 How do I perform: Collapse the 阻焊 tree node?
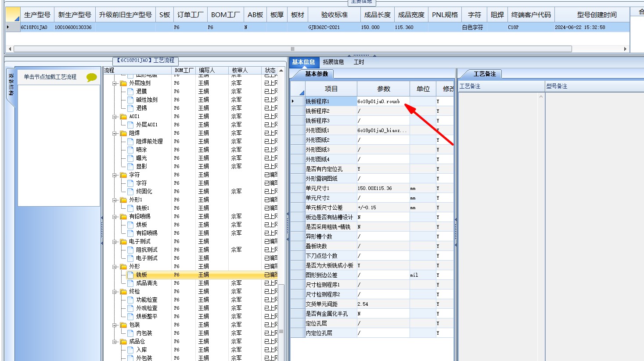pyautogui.click(x=115, y=133)
